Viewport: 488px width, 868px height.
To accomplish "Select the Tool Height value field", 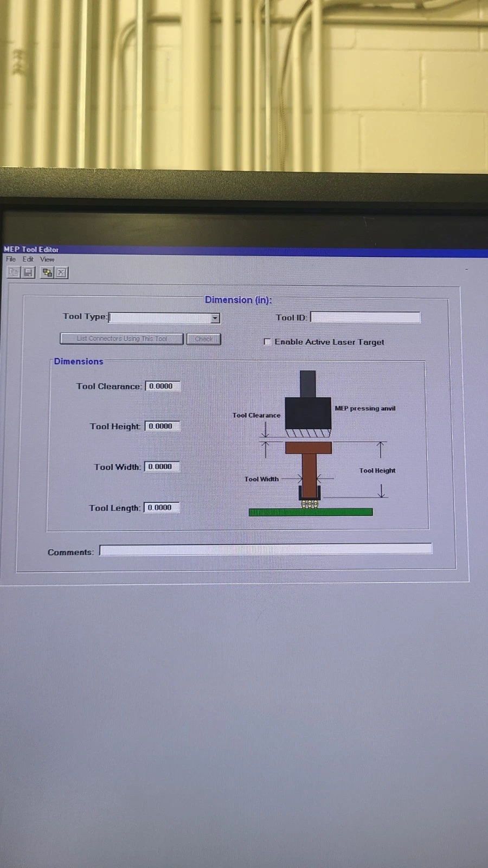I will [x=162, y=426].
